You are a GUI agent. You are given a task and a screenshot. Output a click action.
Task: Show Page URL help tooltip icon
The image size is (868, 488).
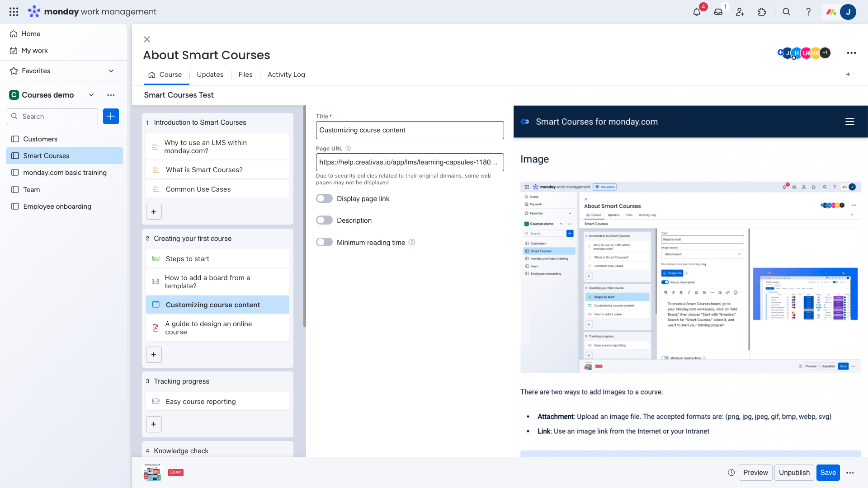(x=348, y=149)
